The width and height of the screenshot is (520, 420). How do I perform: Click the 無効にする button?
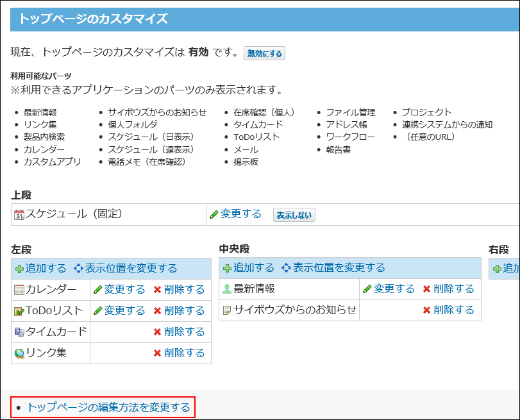point(264,53)
